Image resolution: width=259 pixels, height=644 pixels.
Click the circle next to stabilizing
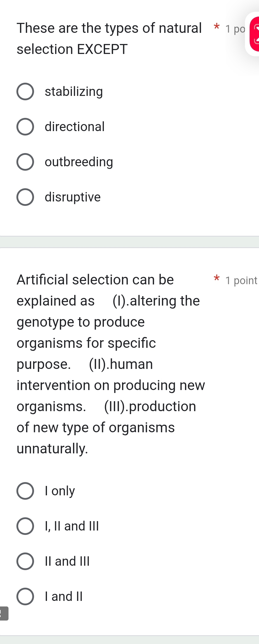(26, 91)
